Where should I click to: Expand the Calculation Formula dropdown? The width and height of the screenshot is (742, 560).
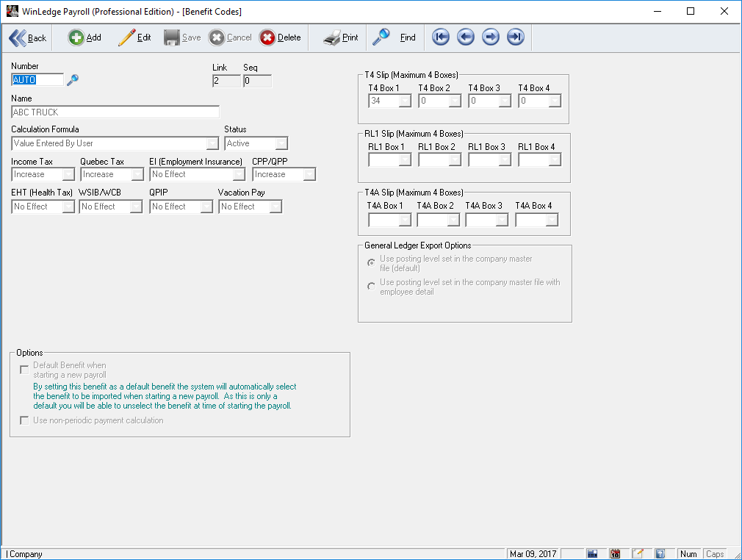click(x=212, y=143)
